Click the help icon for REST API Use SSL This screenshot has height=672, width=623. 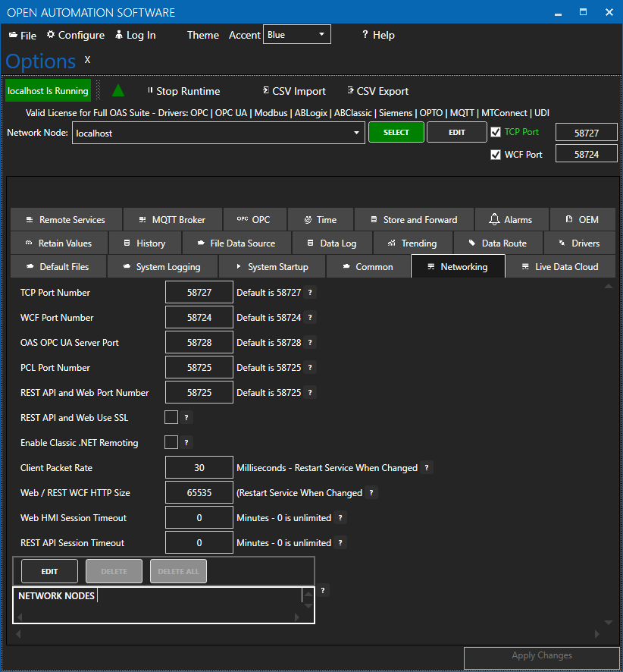point(186,417)
